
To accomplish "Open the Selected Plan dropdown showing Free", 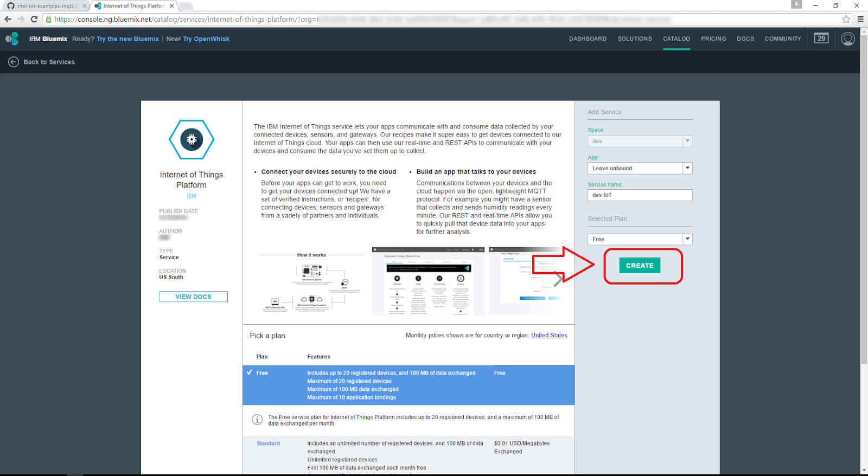I will point(640,239).
